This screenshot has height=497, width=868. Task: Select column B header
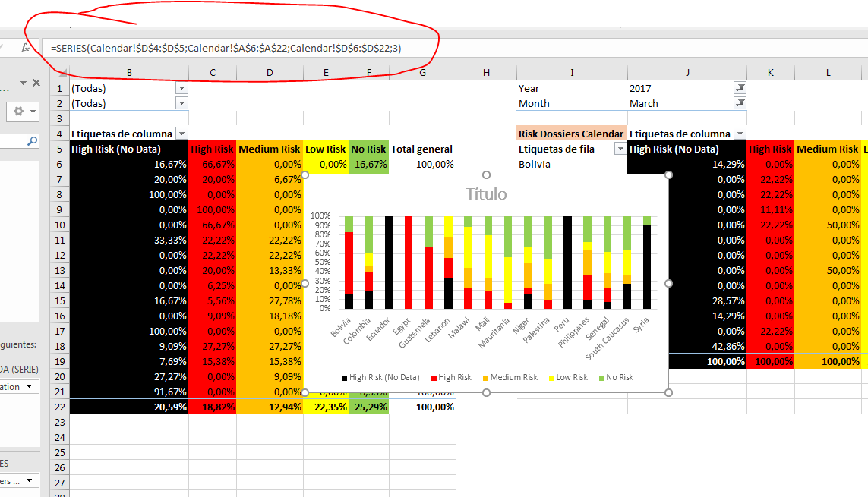tap(129, 72)
